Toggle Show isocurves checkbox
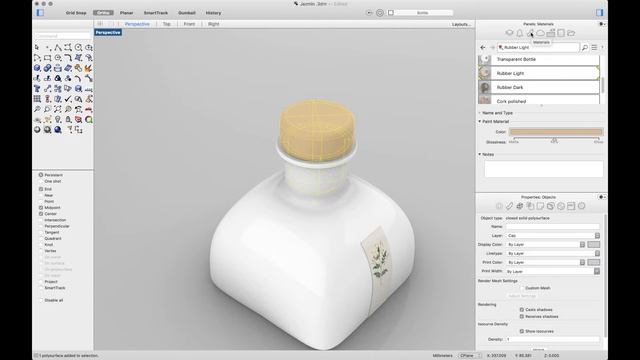 tap(522, 331)
